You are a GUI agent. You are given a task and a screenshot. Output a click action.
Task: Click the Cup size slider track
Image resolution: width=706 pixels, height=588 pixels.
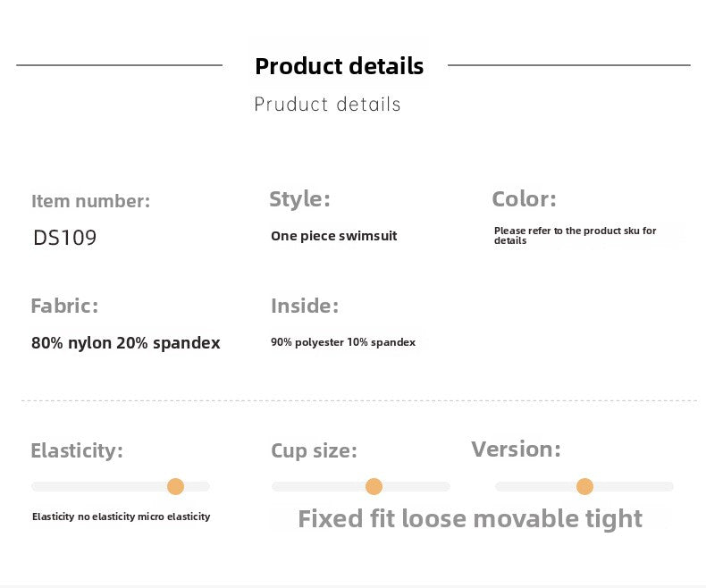pyautogui.click(x=361, y=486)
